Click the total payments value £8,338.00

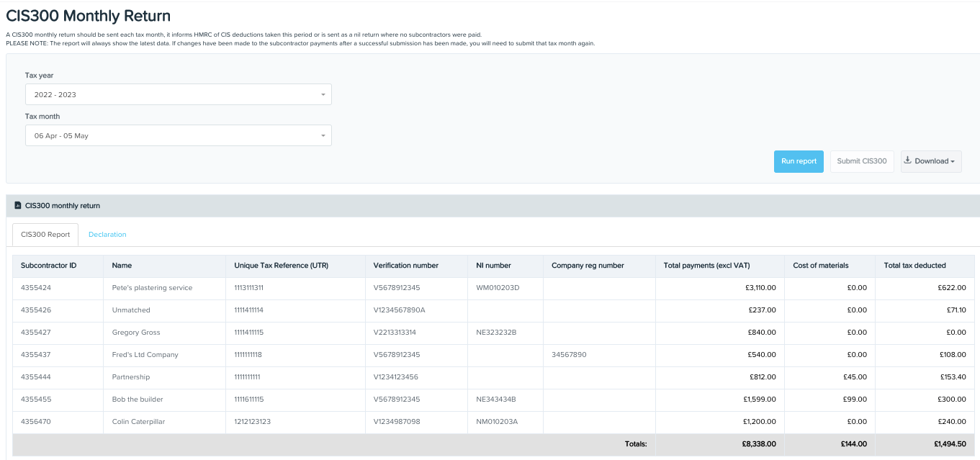click(760, 444)
